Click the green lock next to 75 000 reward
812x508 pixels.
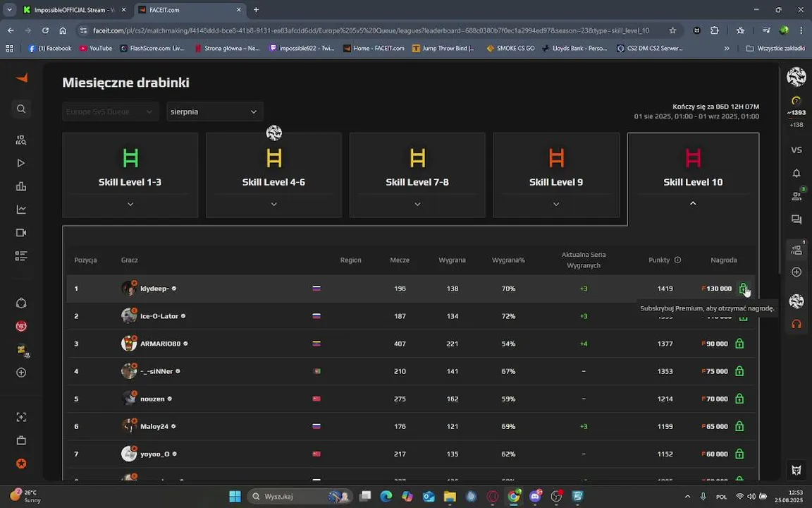point(739,371)
